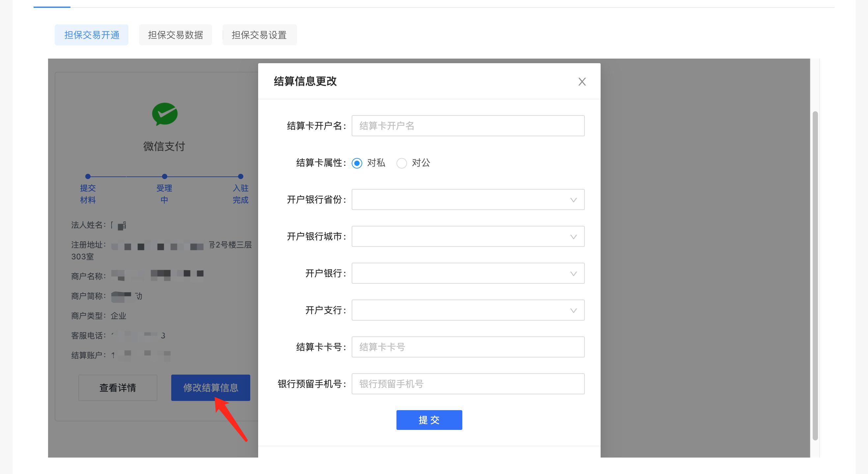Screen dimensions: 868x474
Task: Click the 结算账户 label
Action: point(88,355)
